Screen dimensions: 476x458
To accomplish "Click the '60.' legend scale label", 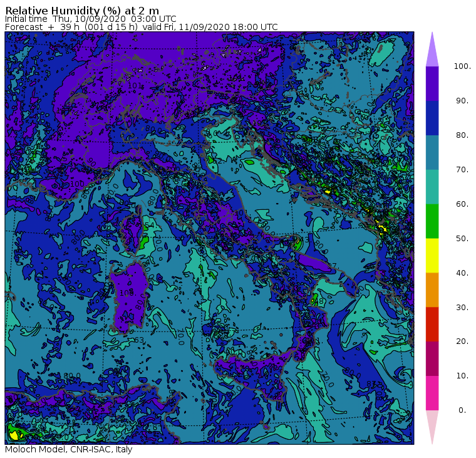I will pos(462,204).
